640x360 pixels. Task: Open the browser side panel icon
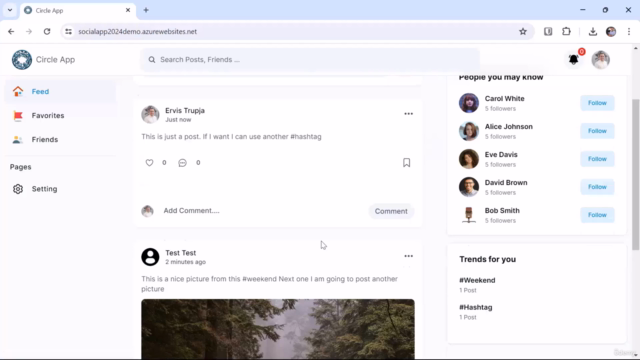coord(548,31)
